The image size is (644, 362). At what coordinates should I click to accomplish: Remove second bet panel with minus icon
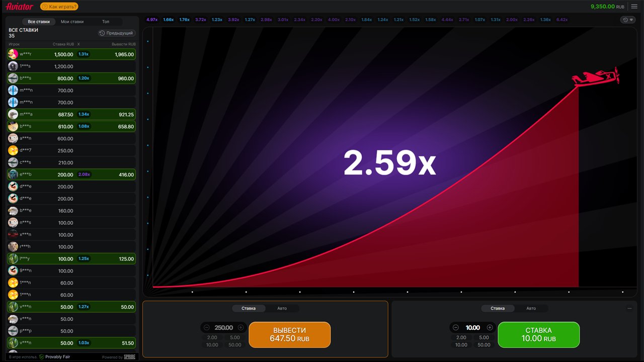pyautogui.click(x=629, y=308)
